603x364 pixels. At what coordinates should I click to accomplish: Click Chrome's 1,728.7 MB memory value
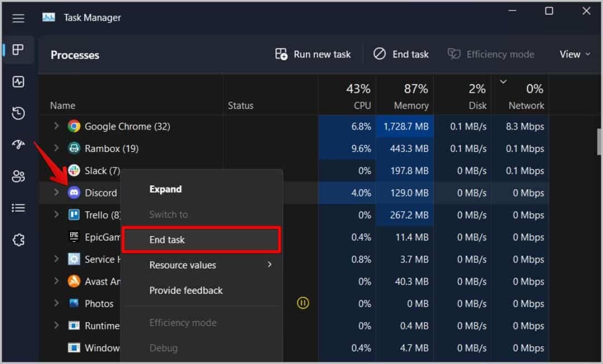406,127
